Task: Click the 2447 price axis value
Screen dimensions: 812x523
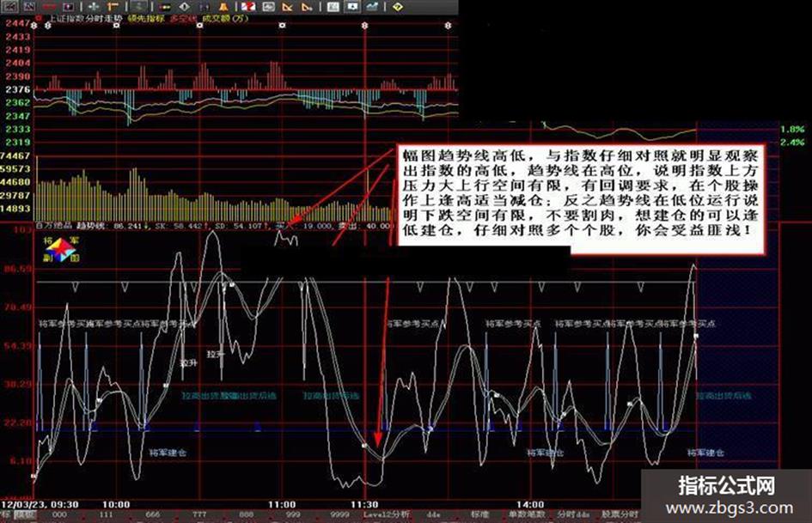Action: click(17, 23)
